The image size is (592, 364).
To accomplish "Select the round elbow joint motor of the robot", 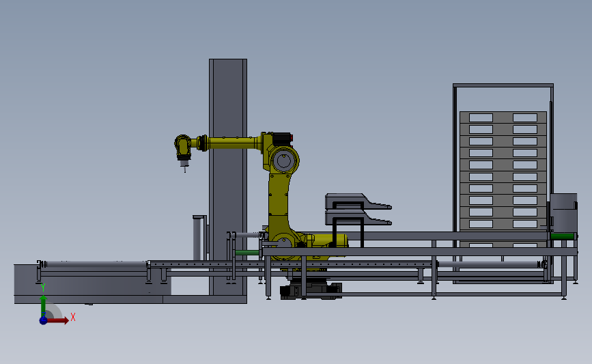I will click(284, 160).
